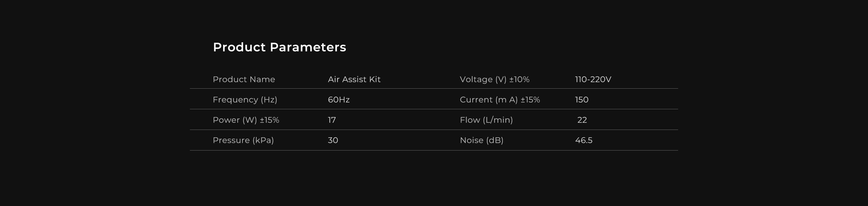Click the flow value 22
Viewport: 868px width, 206px height.
(x=582, y=120)
